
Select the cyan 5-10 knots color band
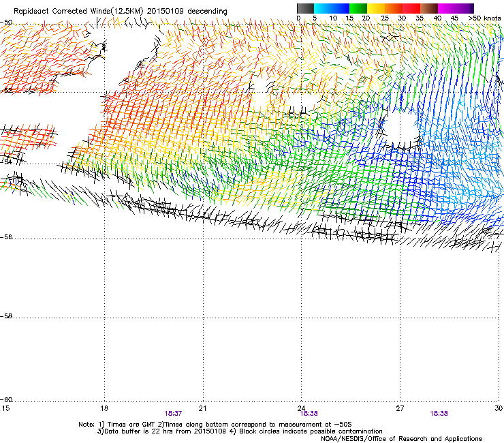323,8
